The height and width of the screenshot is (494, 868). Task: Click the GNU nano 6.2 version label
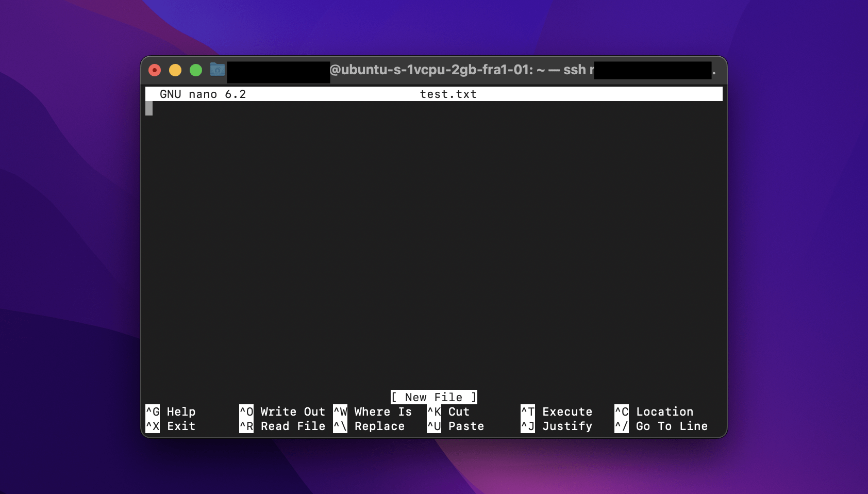click(203, 94)
